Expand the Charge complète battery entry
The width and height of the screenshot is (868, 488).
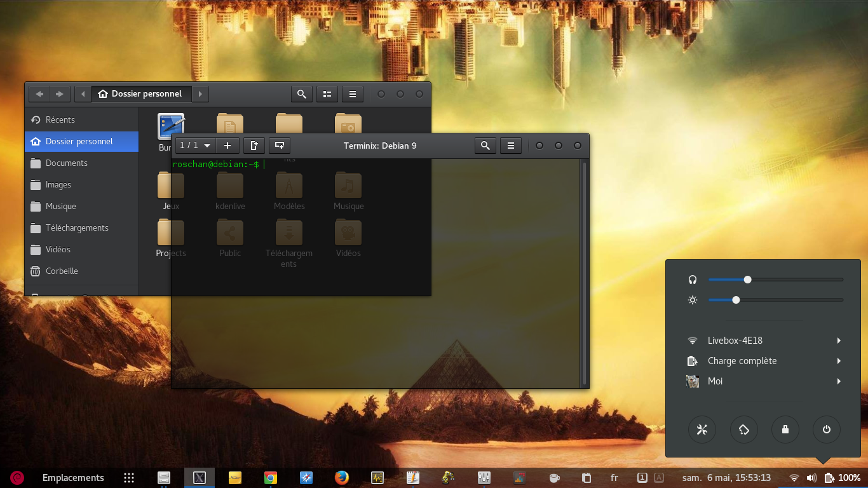click(x=766, y=361)
